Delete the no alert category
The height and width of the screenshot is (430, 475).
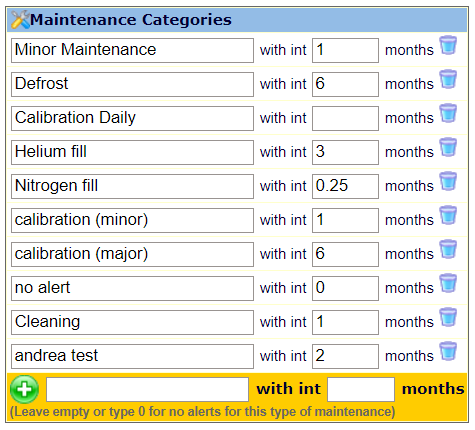[x=448, y=283]
